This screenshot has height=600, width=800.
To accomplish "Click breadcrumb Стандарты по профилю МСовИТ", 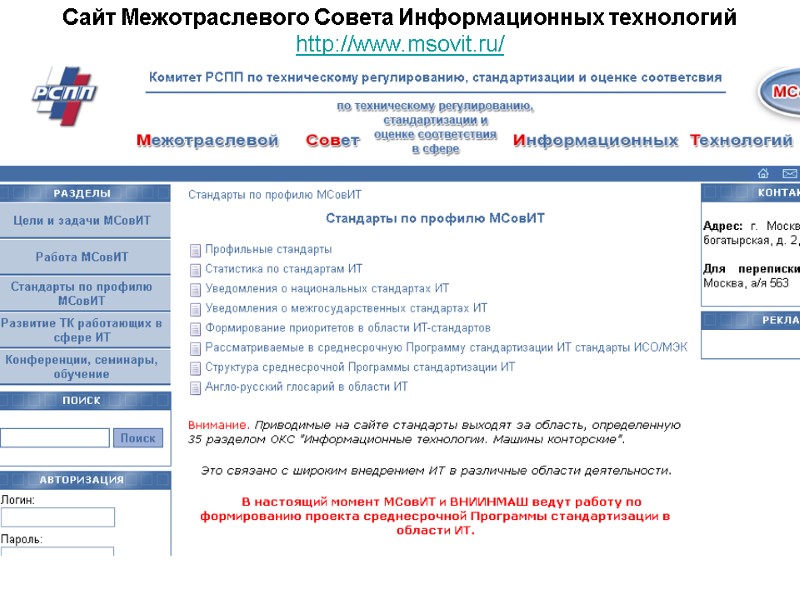I will click(274, 195).
